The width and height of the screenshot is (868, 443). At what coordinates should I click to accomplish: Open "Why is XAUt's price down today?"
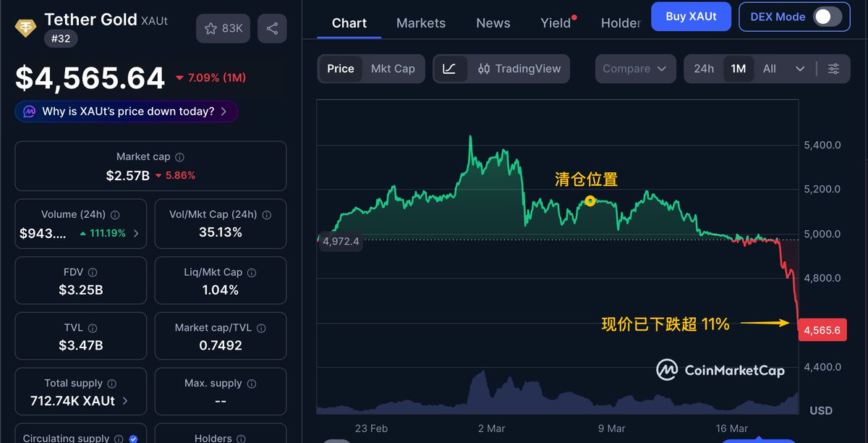[127, 111]
